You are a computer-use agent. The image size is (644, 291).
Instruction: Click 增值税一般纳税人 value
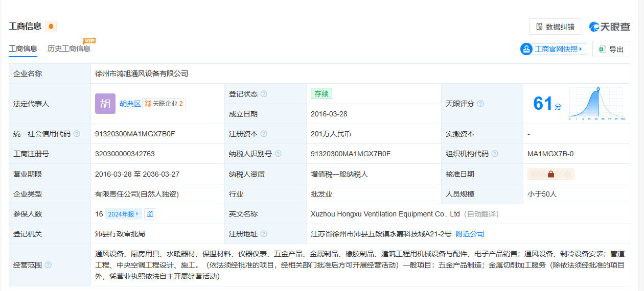339,174
